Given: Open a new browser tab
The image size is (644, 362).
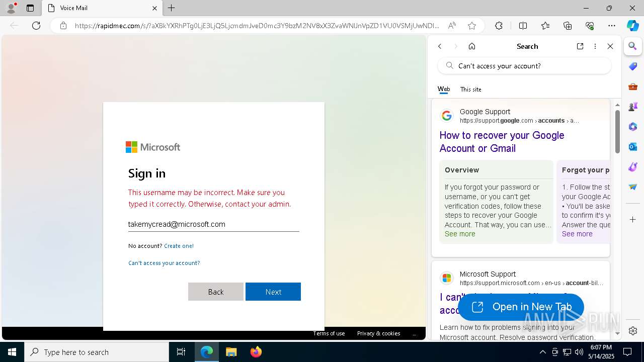Looking at the screenshot, I should click(172, 8).
